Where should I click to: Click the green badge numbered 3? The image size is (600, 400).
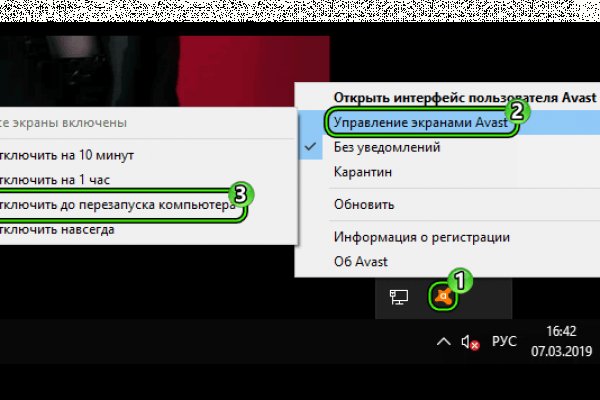point(238,190)
